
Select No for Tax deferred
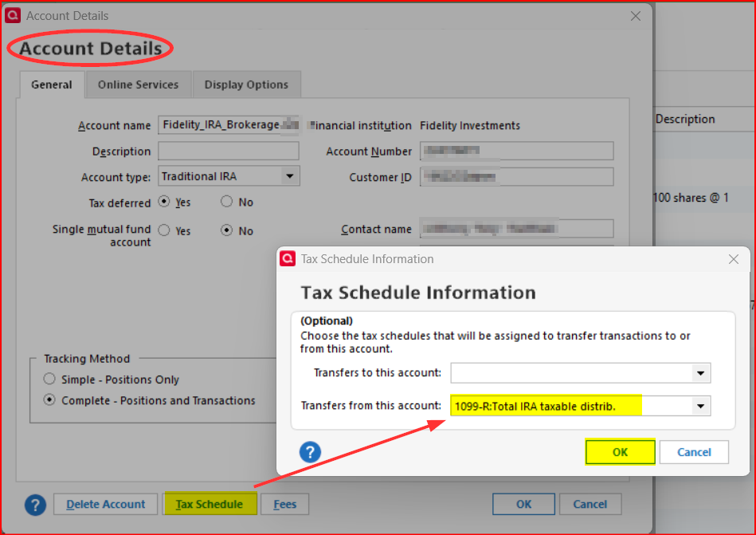click(226, 202)
